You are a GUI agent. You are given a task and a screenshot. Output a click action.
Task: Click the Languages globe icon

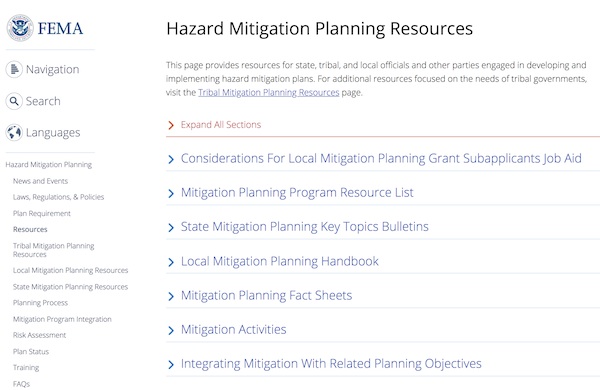(14, 132)
